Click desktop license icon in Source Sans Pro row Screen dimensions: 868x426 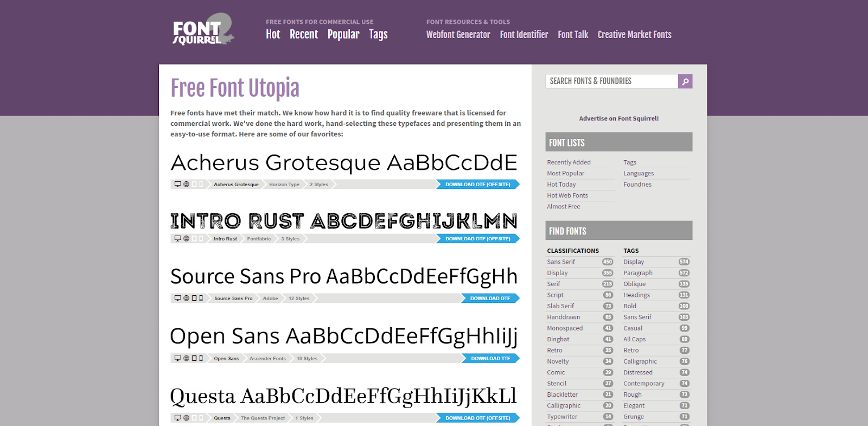pyautogui.click(x=177, y=298)
